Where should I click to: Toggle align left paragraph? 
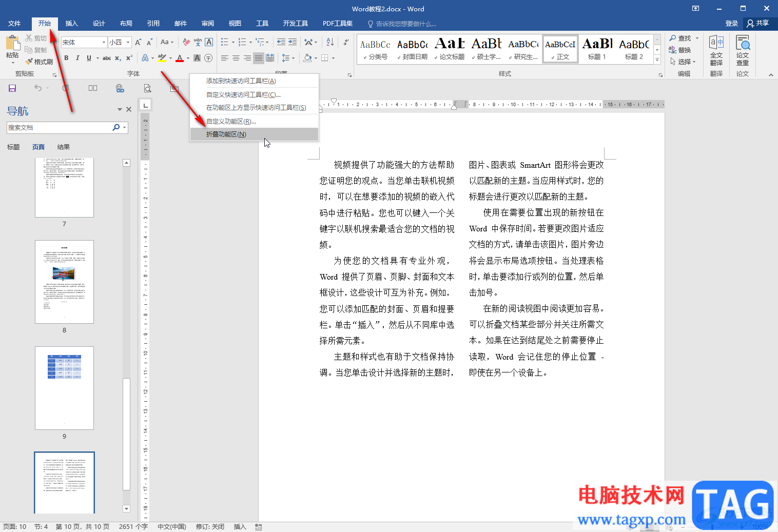pos(225,58)
